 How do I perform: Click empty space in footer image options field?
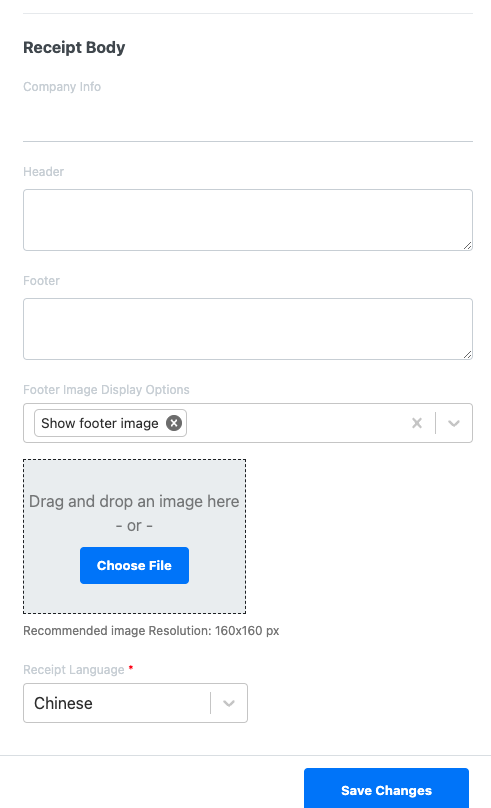296,423
